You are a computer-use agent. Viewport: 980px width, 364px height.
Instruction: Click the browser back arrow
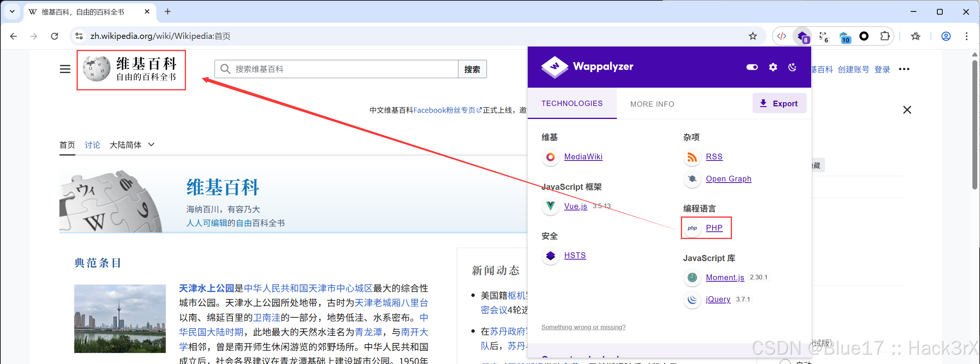pyautogui.click(x=13, y=36)
